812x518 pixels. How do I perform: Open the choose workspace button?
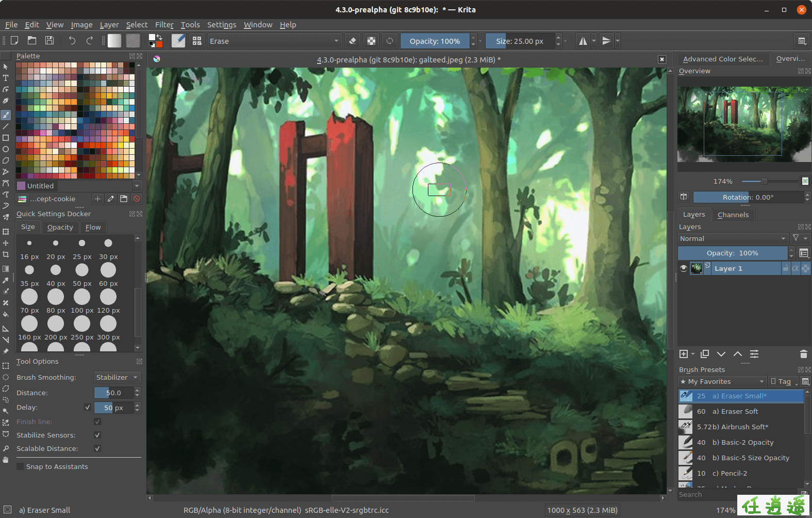tap(802, 41)
